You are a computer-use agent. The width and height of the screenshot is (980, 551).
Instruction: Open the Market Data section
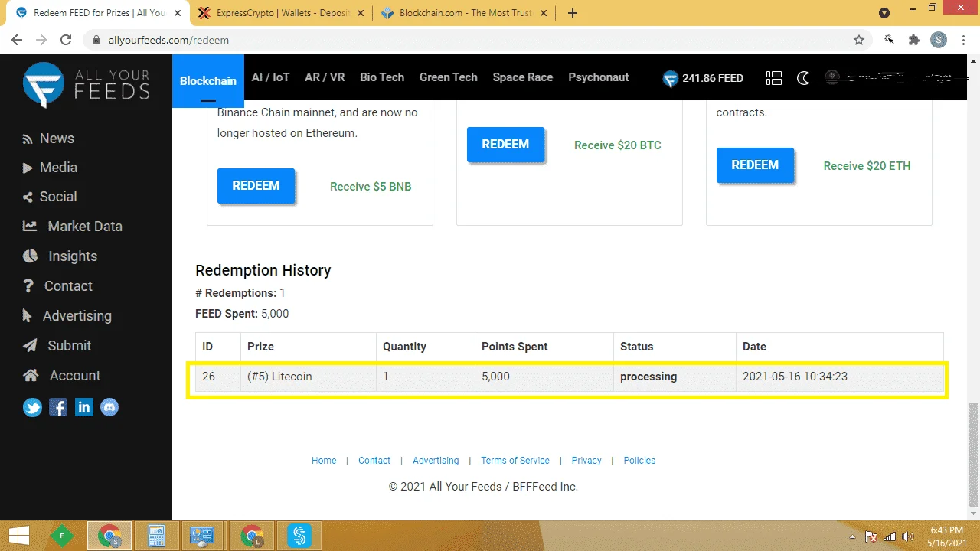pyautogui.click(x=73, y=227)
